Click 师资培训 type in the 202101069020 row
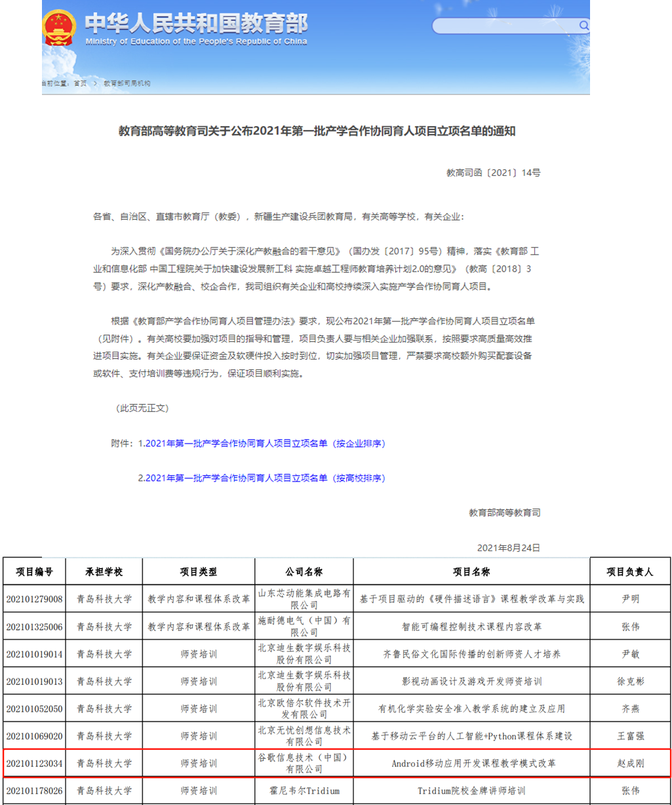This screenshot has height=805, width=672. (199, 736)
